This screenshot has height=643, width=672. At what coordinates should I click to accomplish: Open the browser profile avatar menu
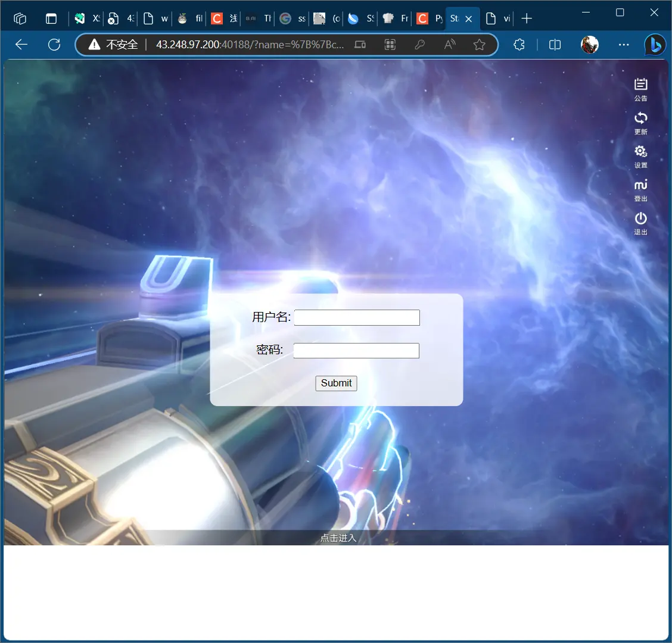[x=590, y=45]
